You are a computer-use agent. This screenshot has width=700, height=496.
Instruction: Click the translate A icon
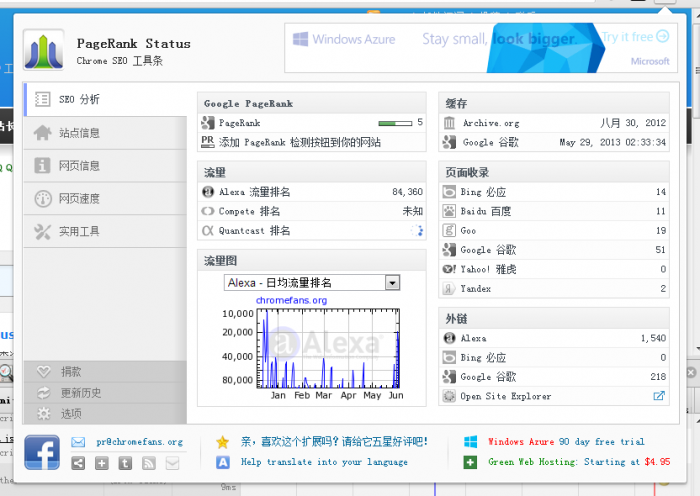pos(223,462)
